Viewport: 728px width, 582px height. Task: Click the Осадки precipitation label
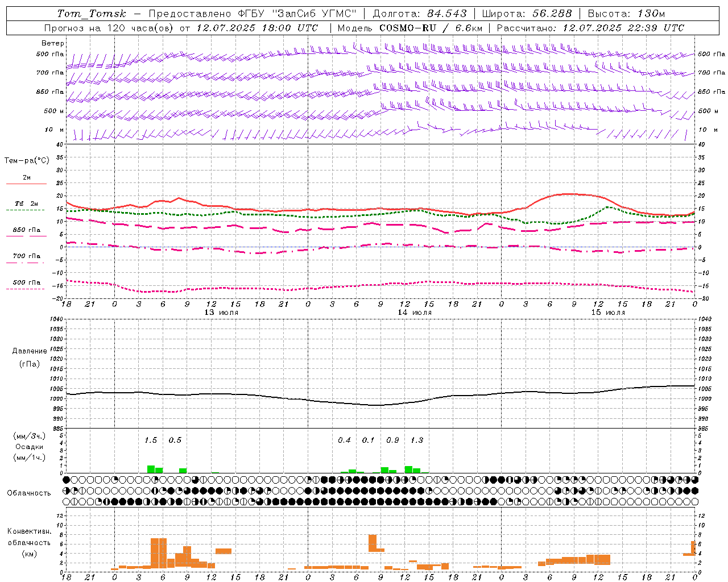[x=30, y=447]
